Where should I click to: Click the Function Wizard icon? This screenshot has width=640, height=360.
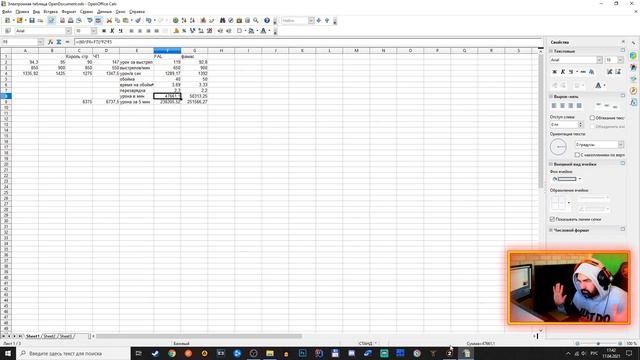coord(51,42)
